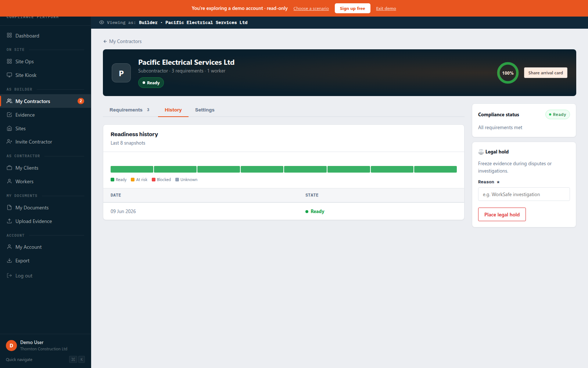Click the Dashboard grid icon
The height and width of the screenshot is (368, 588).
(x=10, y=36)
